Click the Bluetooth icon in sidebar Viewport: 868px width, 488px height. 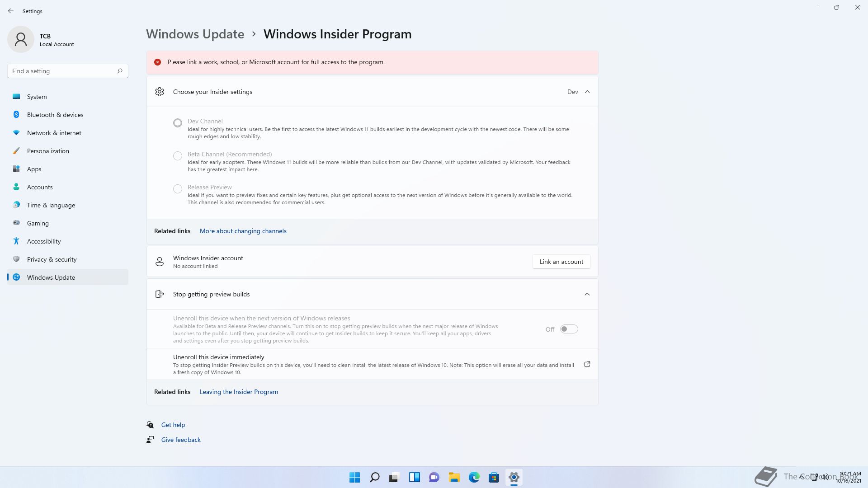[x=16, y=114]
